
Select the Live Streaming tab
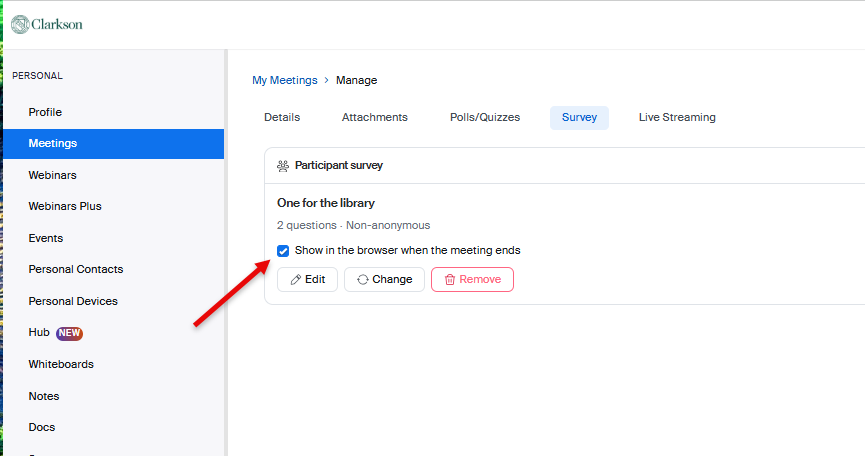tap(677, 118)
